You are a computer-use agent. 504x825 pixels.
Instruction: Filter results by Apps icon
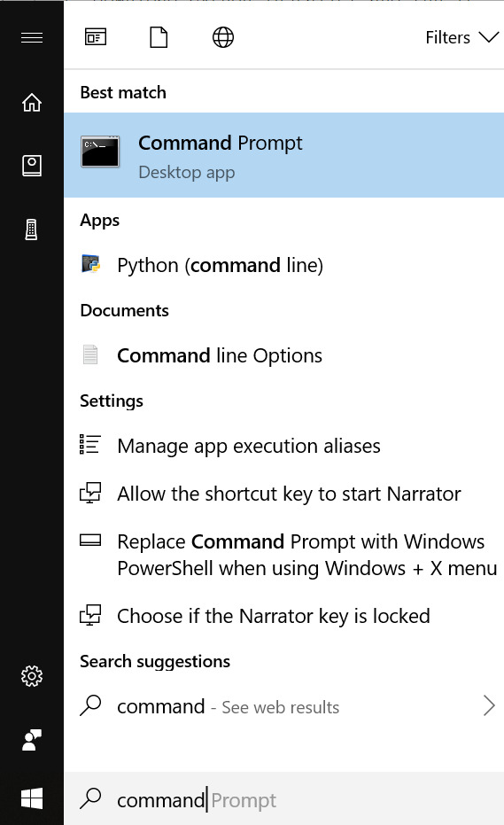[x=96, y=37]
